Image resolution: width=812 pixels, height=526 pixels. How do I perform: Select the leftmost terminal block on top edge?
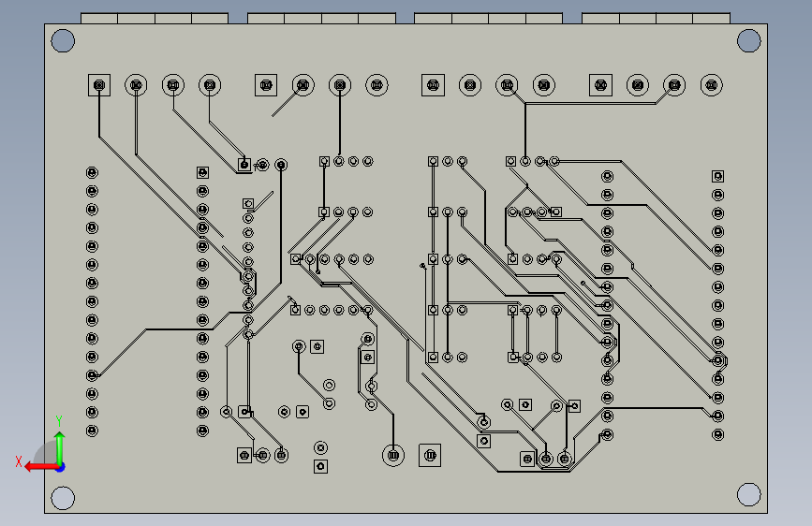point(155,18)
